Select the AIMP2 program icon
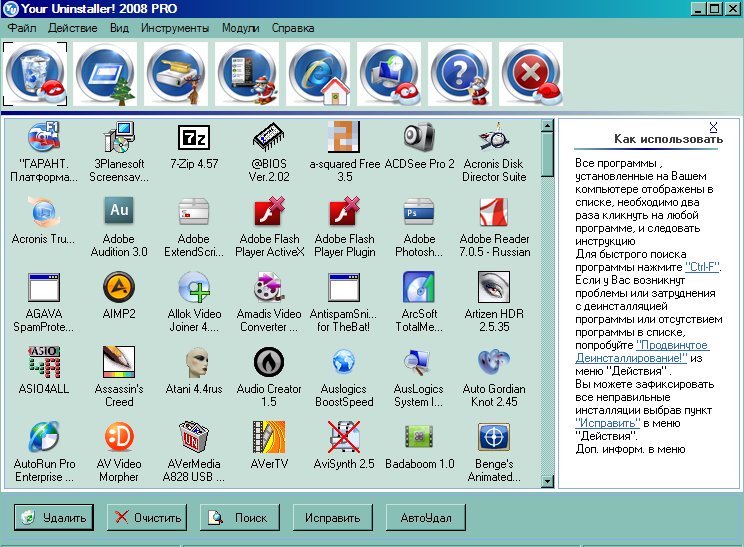 coord(119,287)
